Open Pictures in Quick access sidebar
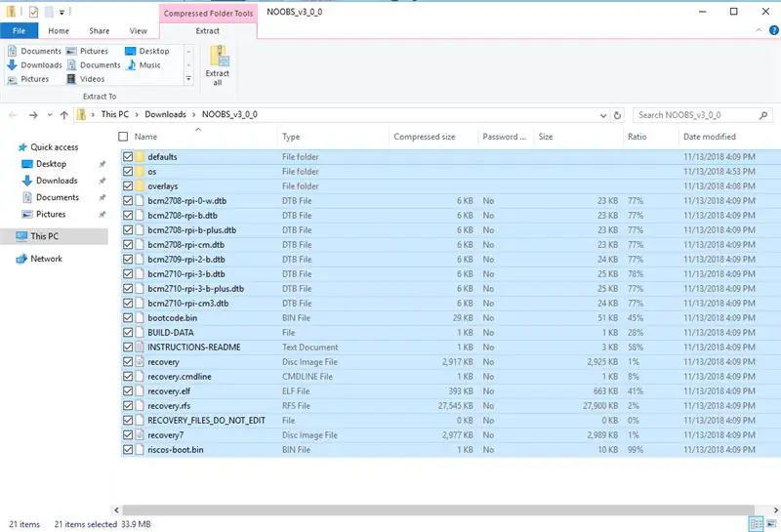 pos(51,214)
